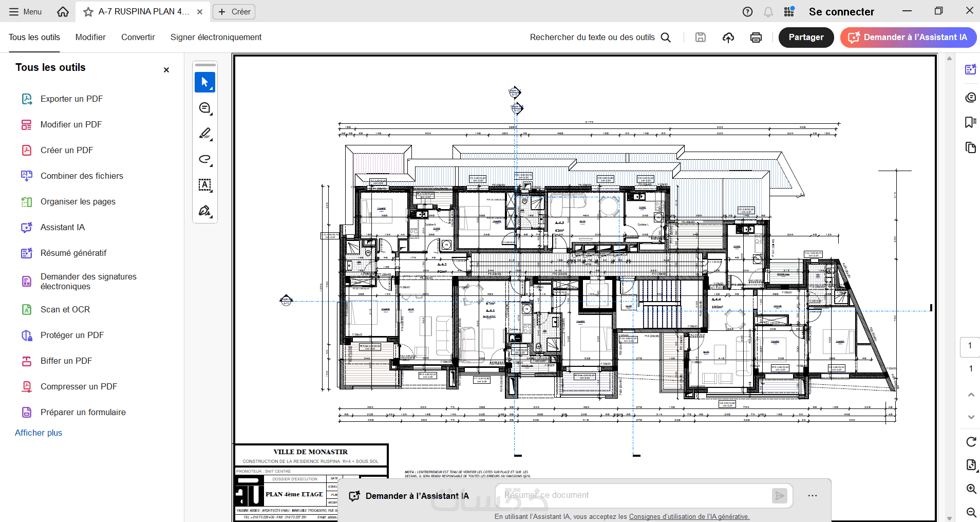The height and width of the screenshot is (522, 980).
Task: Open the Help question mark icon
Action: click(748, 12)
